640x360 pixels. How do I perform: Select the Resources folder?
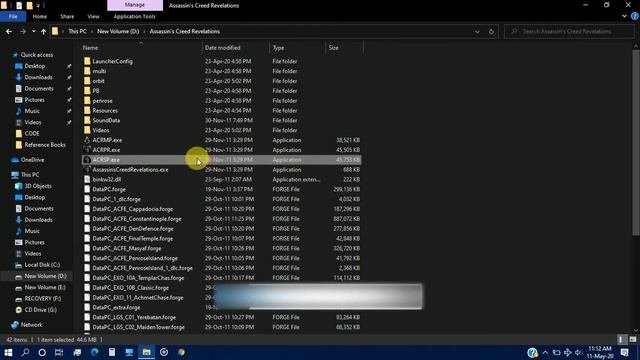click(105, 110)
